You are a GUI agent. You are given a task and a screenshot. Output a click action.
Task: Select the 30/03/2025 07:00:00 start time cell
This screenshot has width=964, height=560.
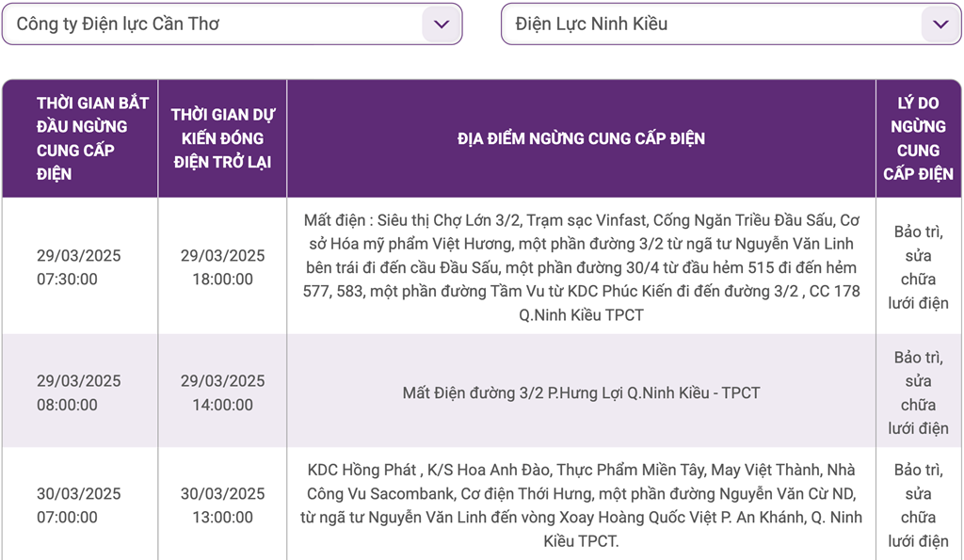tap(79, 505)
